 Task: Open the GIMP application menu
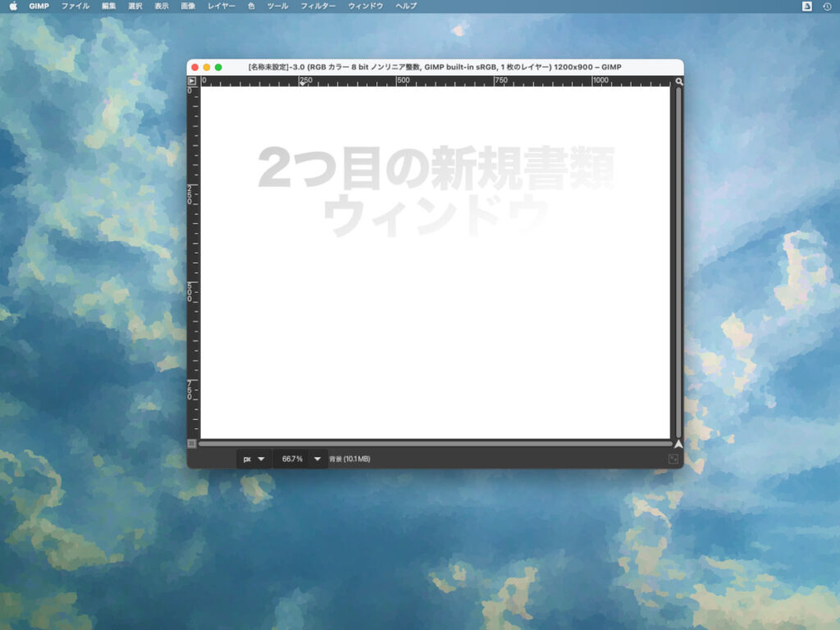coord(39,6)
